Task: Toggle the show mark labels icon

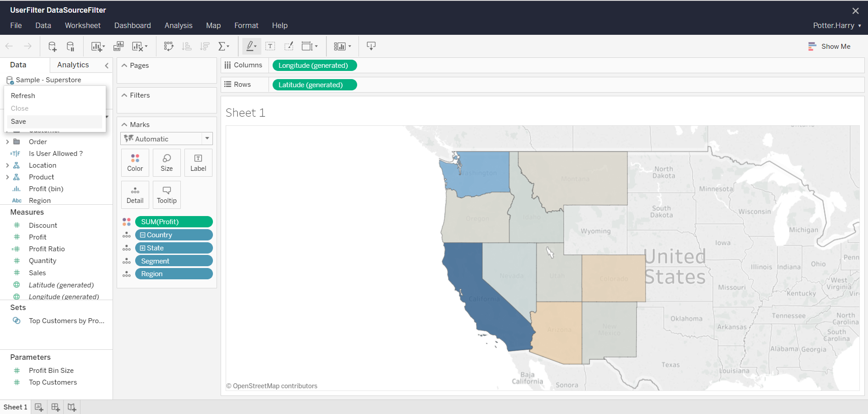Action: pyautogui.click(x=270, y=46)
